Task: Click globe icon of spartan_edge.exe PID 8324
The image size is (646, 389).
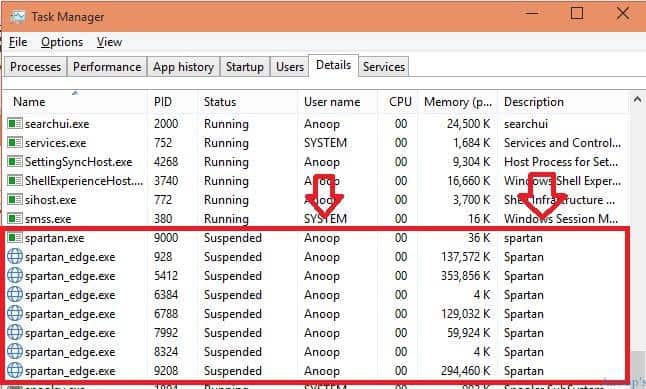Action: [x=15, y=351]
